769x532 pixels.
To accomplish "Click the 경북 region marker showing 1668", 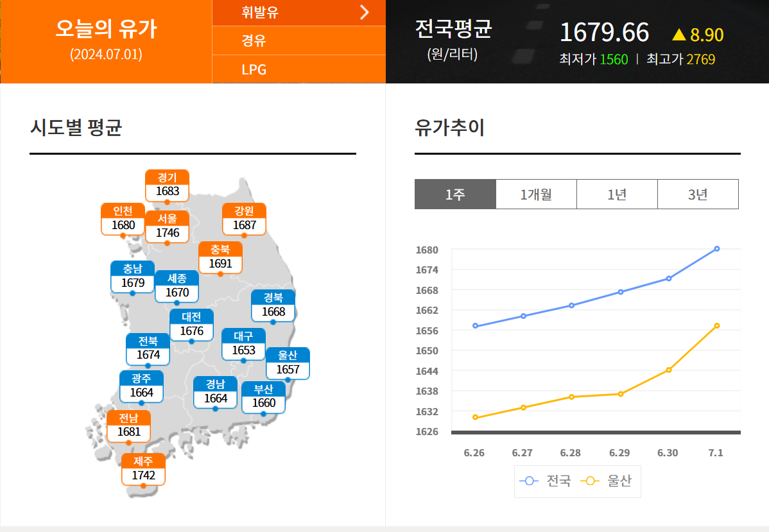I will point(273,305).
